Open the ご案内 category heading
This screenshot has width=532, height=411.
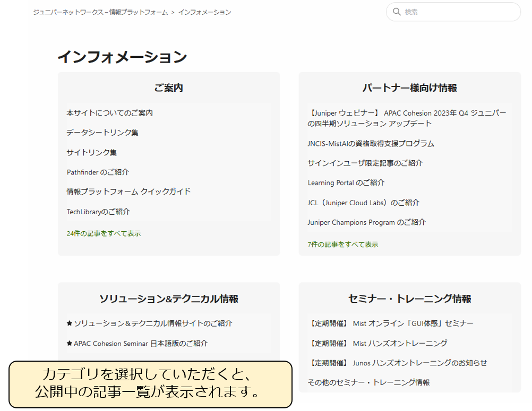pos(168,88)
